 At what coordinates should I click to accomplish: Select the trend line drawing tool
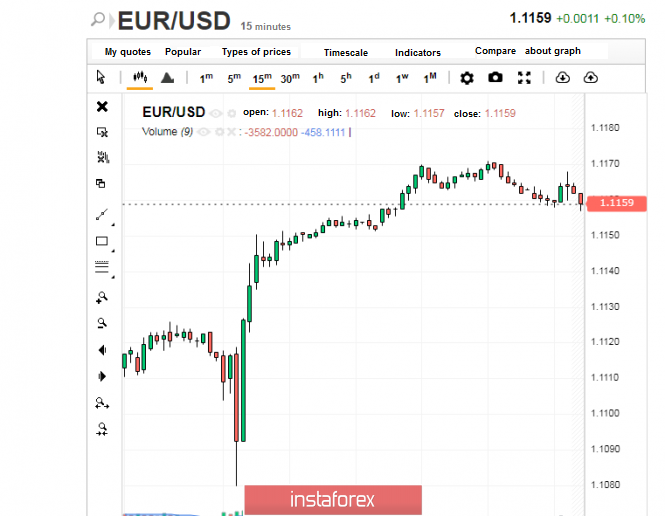click(x=102, y=215)
